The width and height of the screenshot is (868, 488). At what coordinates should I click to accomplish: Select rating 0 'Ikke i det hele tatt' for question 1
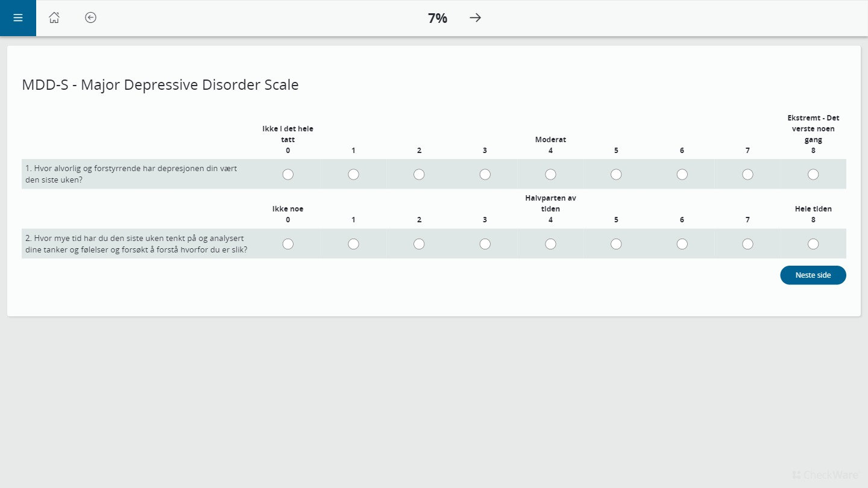(288, 174)
